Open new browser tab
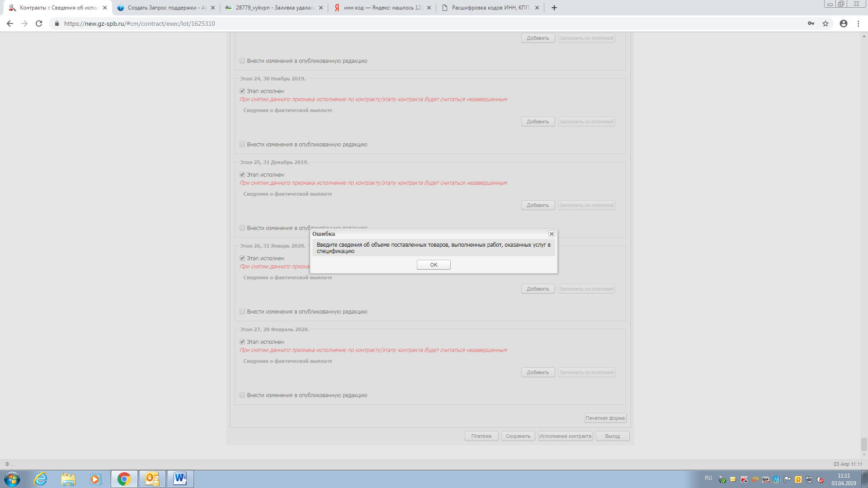Viewport: 868px width, 488px height. (x=554, y=8)
